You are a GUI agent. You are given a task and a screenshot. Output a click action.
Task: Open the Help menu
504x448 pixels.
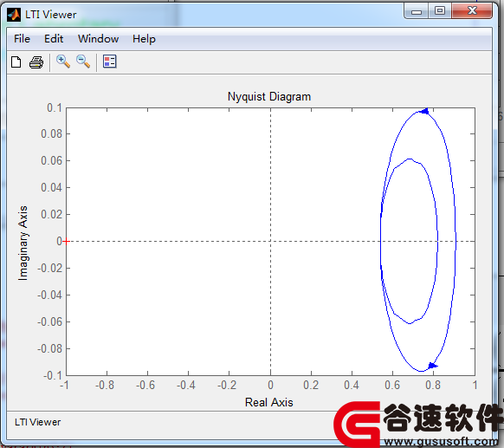(144, 39)
